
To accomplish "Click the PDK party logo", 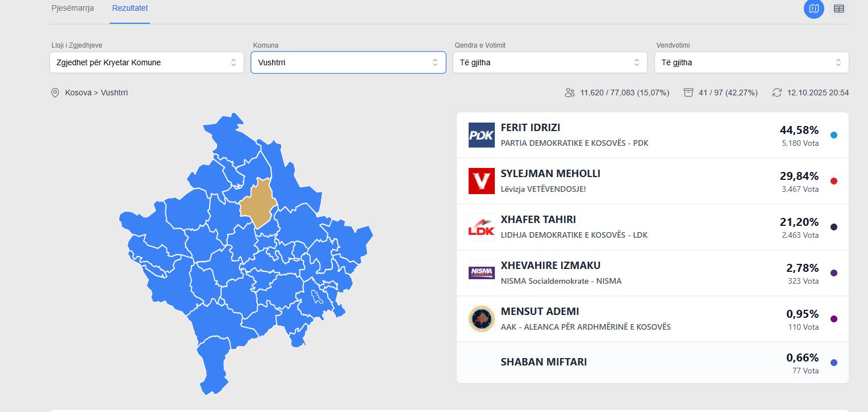I will tap(481, 135).
